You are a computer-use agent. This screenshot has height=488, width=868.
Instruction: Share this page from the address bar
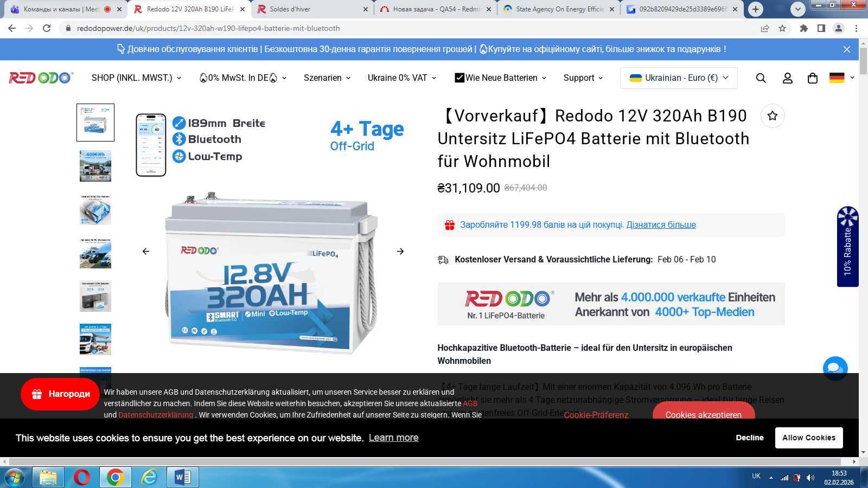(765, 28)
